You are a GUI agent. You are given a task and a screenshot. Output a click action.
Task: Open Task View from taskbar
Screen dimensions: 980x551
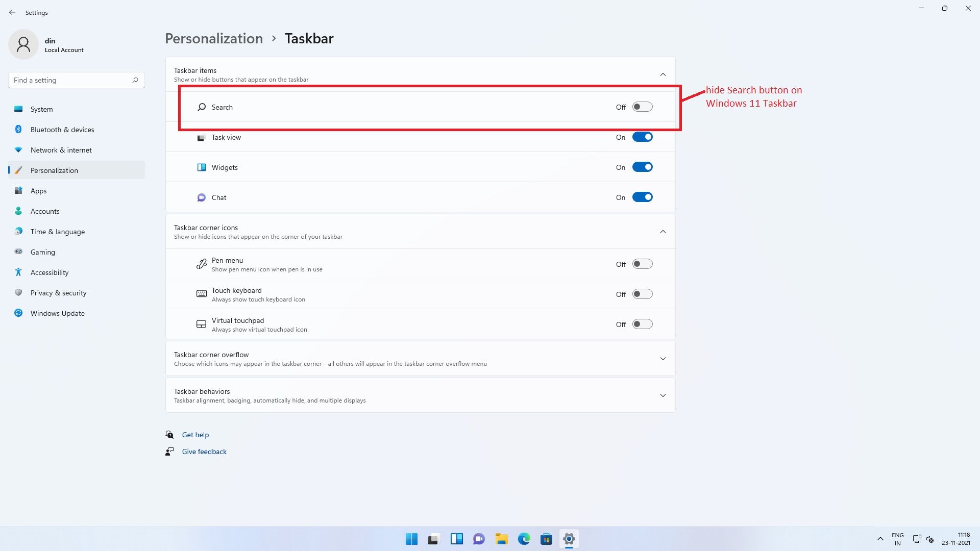coord(433,539)
